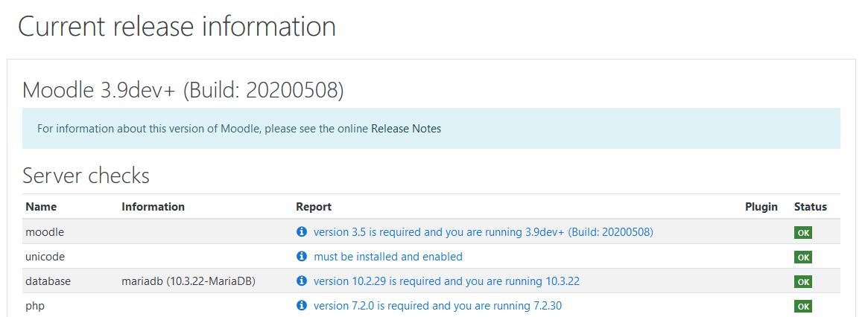Click the Name column header
This screenshot has height=317, width=868.
(41, 207)
